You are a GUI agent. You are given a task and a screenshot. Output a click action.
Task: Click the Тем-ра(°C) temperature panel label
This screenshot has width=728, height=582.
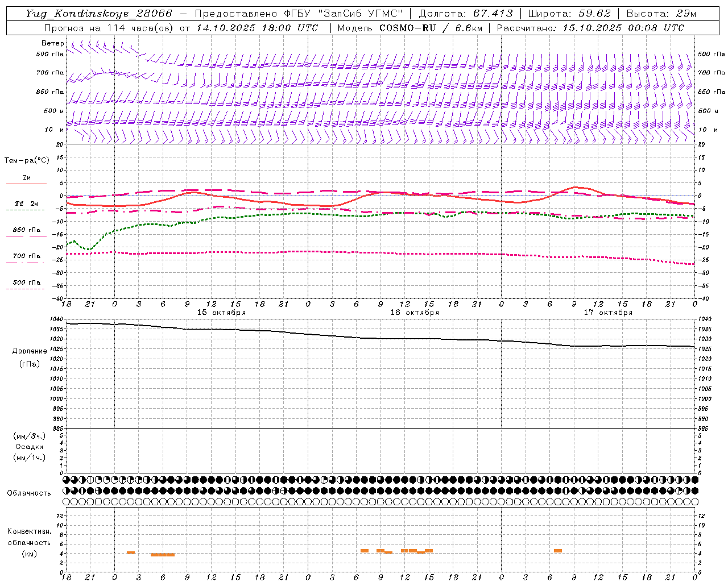(x=27, y=161)
